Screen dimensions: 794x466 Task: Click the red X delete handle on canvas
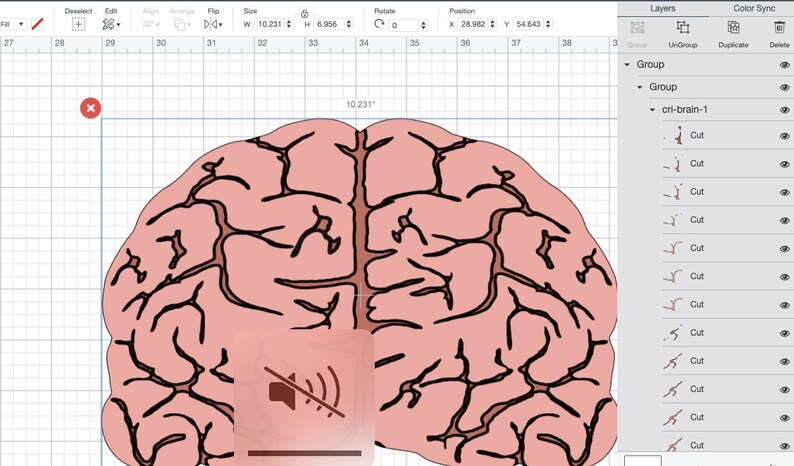[91, 108]
